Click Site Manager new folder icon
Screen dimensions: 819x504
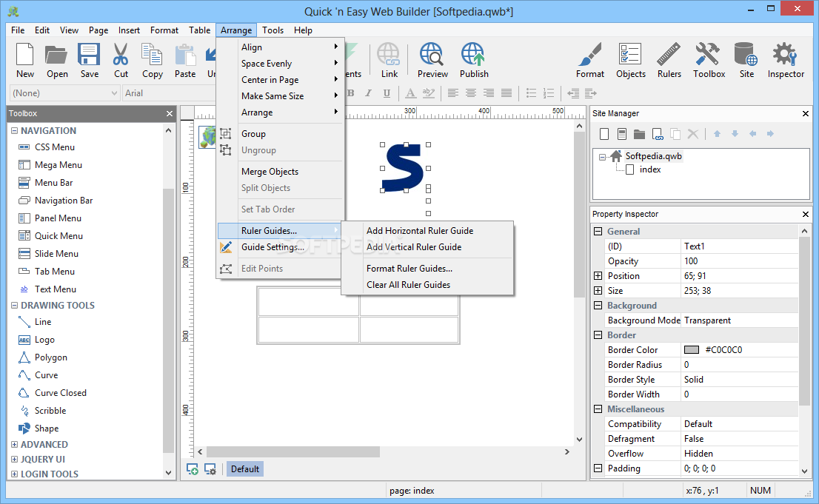[639, 134]
